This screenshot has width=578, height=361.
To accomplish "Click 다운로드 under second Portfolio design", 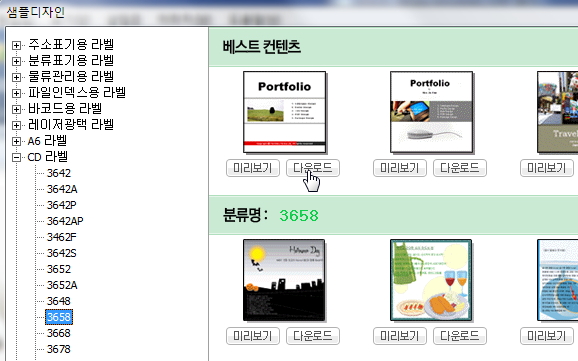I will (x=460, y=168).
